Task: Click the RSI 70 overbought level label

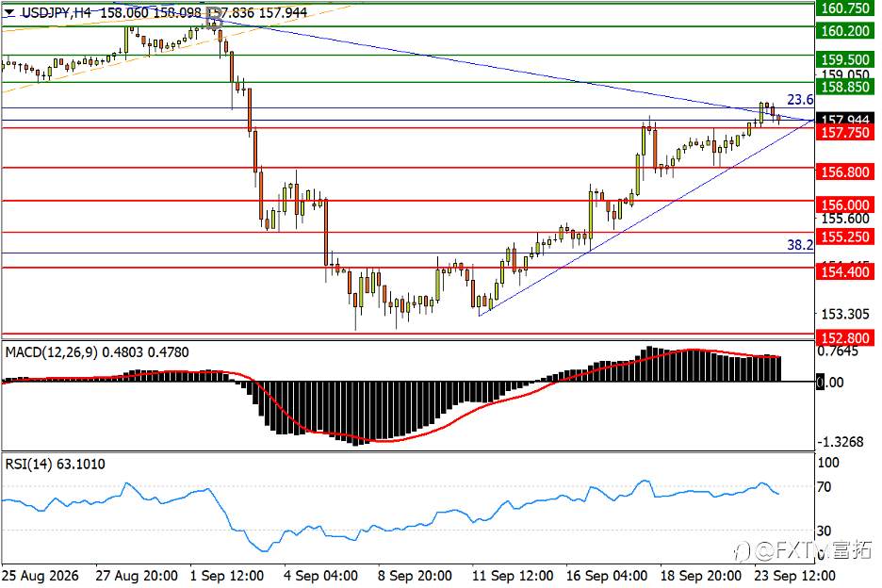Action: (x=824, y=487)
